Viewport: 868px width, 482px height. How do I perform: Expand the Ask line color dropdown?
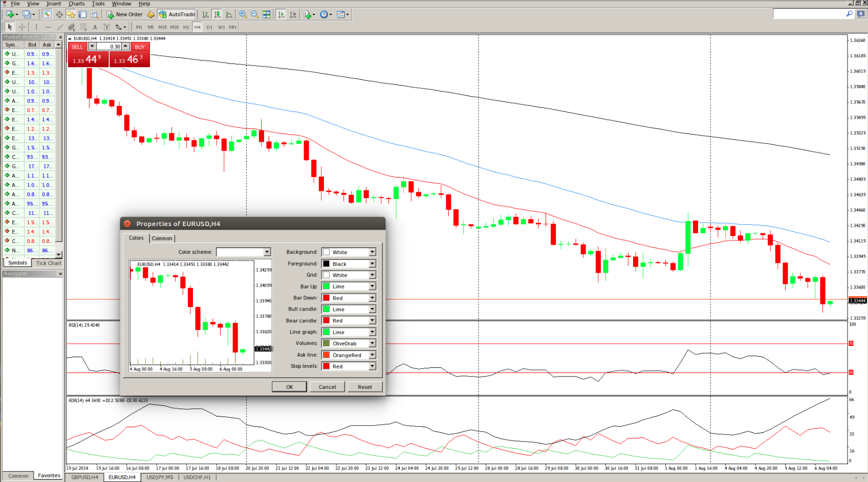(x=372, y=355)
